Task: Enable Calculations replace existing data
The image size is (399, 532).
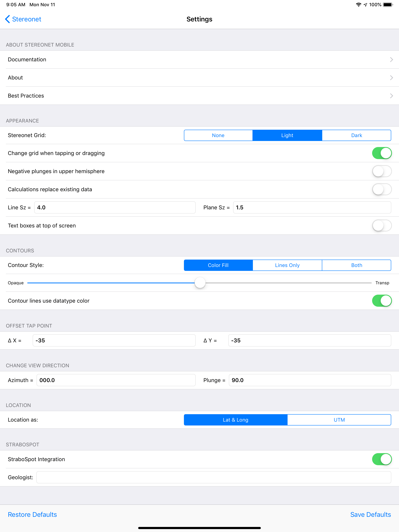Action: click(x=382, y=189)
